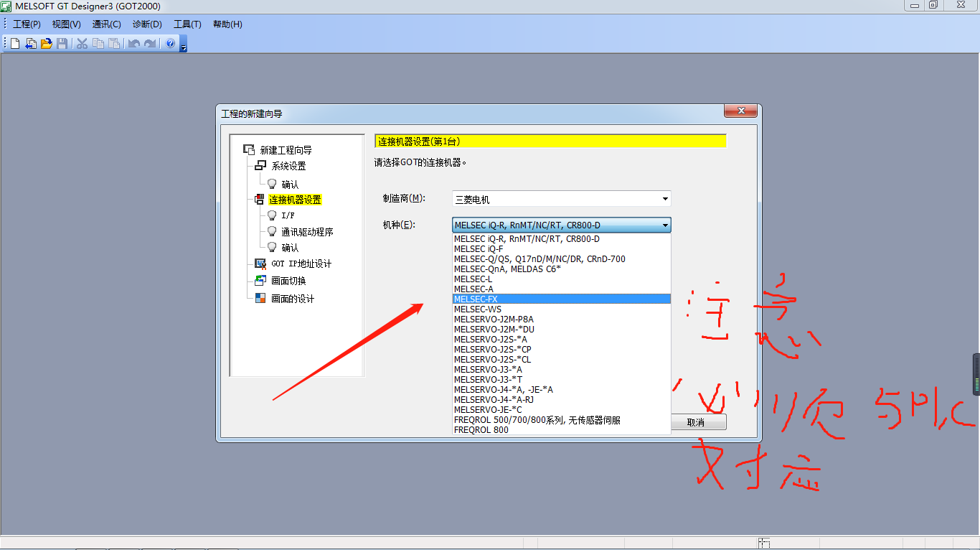This screenshot has height=550, width=980.
Task: Choose MELSEC-QnA, MELDAS C6* option
Action: (x=562, y=269)
